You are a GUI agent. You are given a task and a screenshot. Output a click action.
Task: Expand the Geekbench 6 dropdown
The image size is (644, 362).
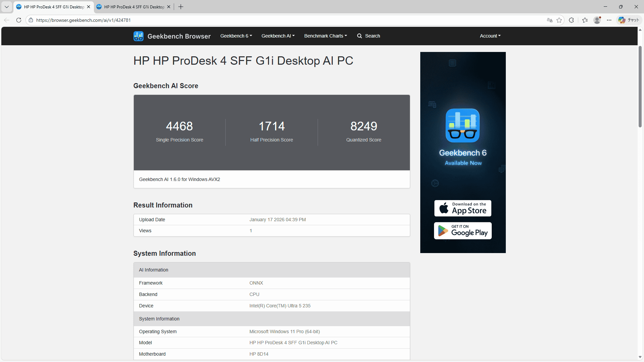tap(236, 36)
